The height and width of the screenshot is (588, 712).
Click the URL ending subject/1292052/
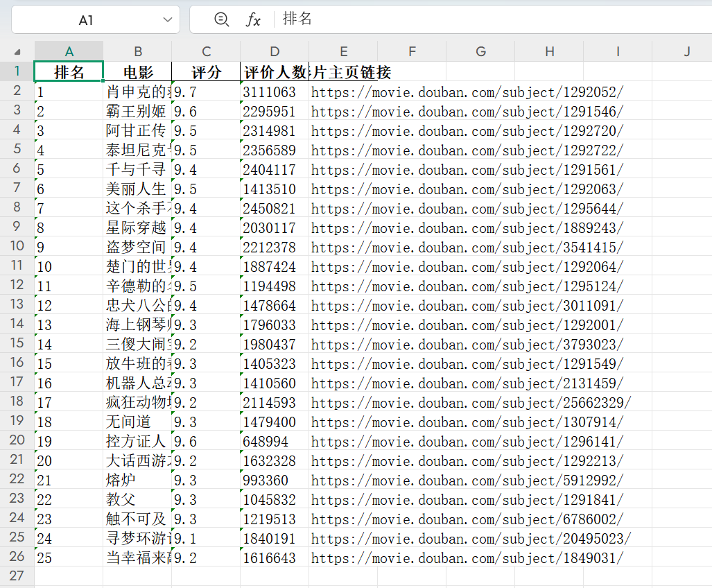467,92
